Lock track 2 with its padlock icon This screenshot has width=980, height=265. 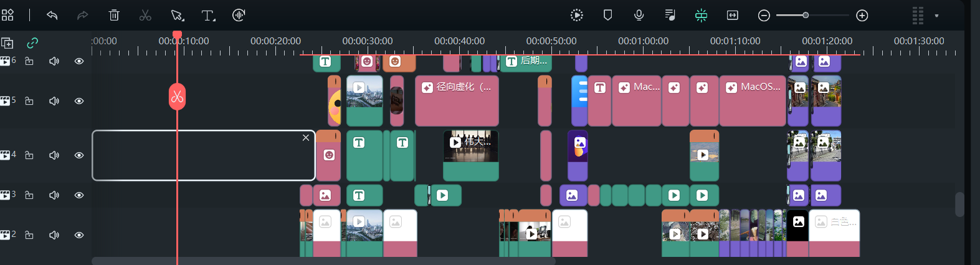click(x=29, y=235)
